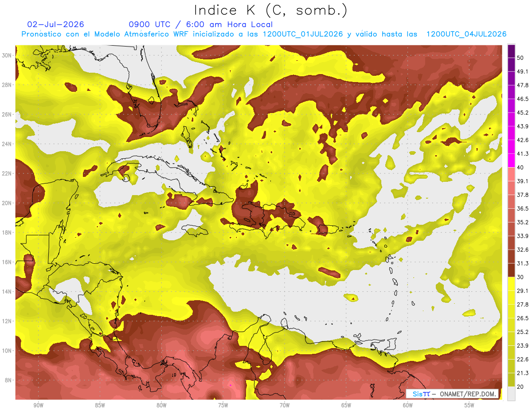532x411 pixels.
Task: Click the '75W' longitude label
Action: pyautogui.click(x=223, y=405)
